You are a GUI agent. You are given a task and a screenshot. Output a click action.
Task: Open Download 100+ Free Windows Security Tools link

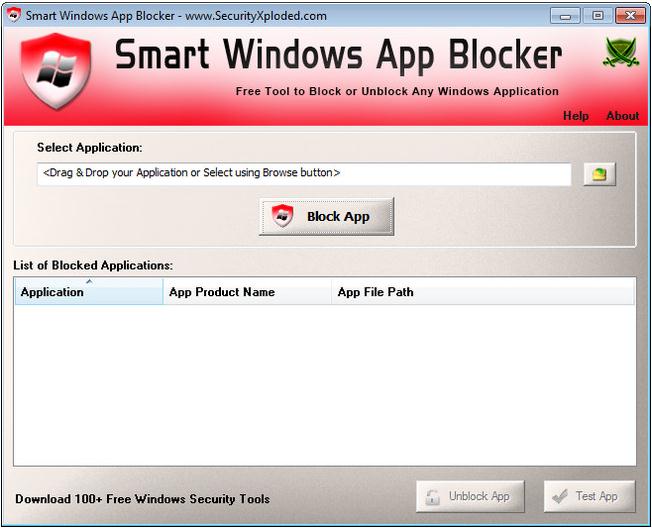[143, 499]
